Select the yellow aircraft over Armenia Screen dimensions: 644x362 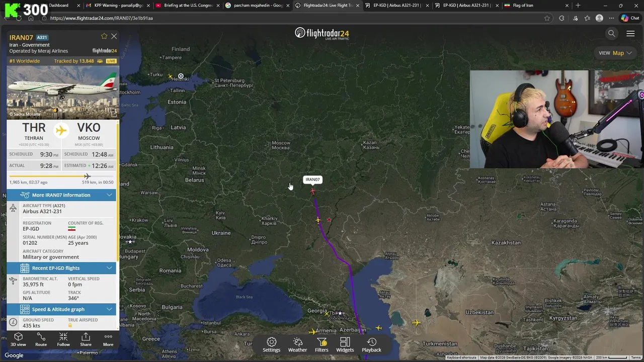[313, 331]
